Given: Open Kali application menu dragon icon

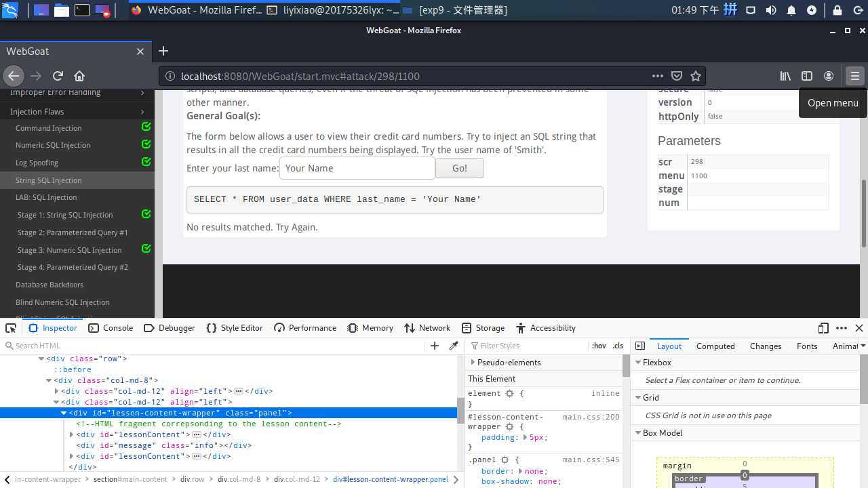Looking at the screenshot, I should tap(10, 10).
